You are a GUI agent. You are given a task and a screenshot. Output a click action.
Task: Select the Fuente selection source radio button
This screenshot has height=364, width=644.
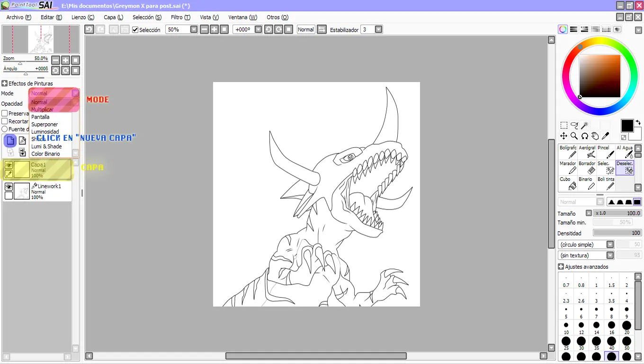coord(5,129)
